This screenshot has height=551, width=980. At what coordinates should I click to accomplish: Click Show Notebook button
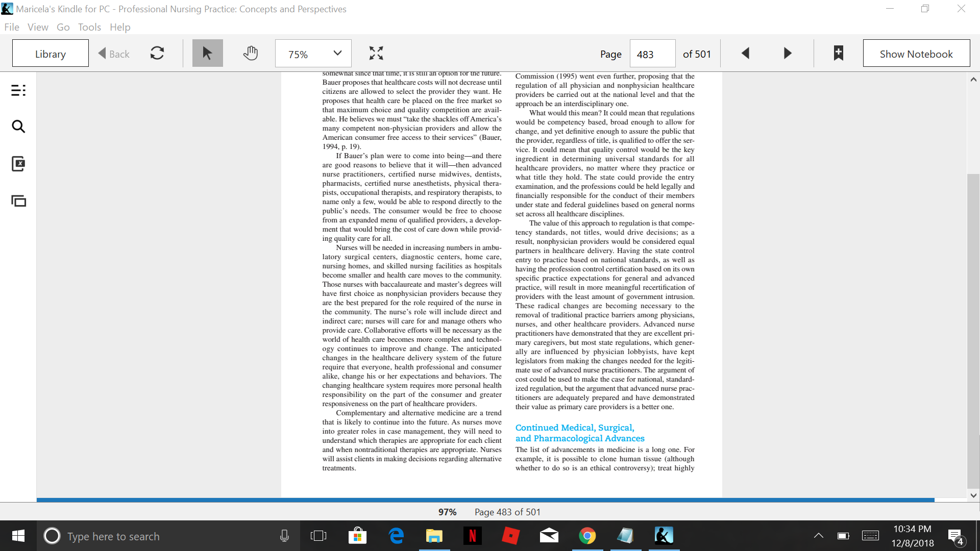click(916, 53)
